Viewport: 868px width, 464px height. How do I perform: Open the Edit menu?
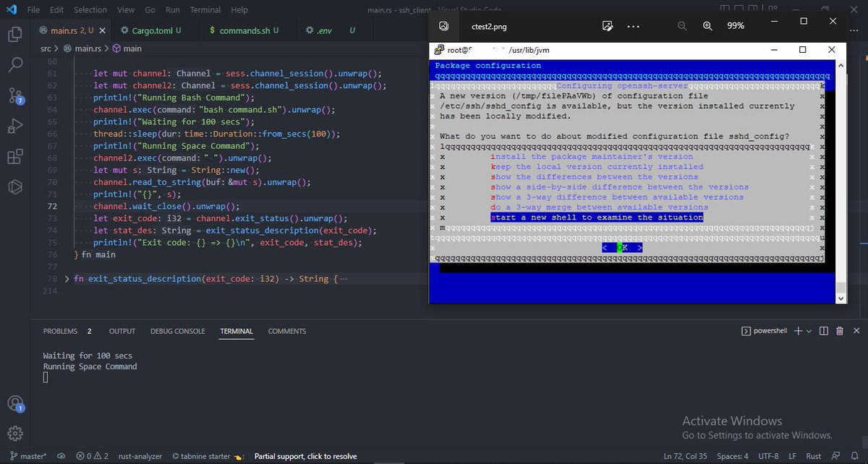click(57, 10)
